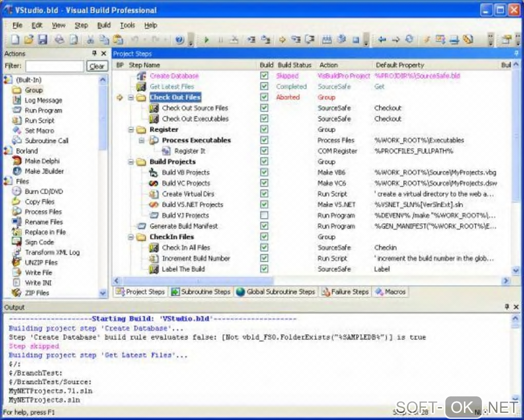Click Output pane scroll up arrow
The width and height of the screenshot is (524, 420).
(x=516, y=318)
